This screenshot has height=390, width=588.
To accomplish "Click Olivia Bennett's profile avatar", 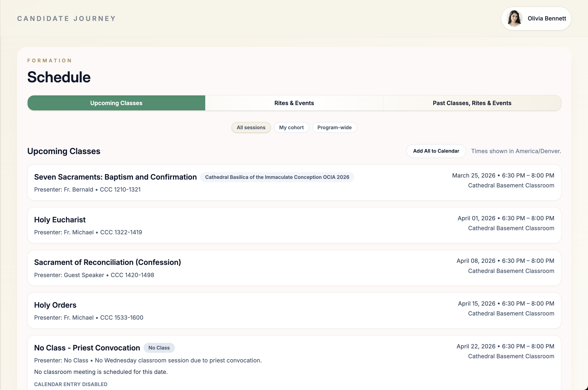I will coord(514,18).
